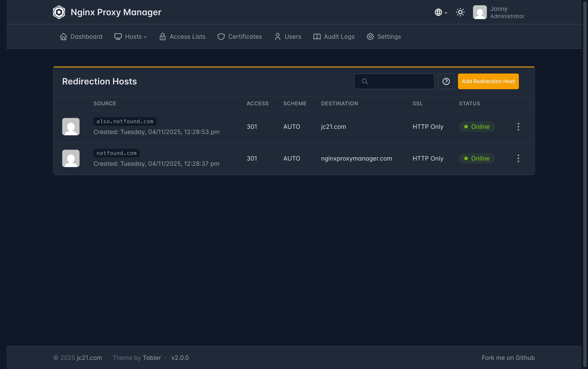Open Audit Logs via its book icon
Viewport: 588px width, 369px height.
click(x=317, y=37)
